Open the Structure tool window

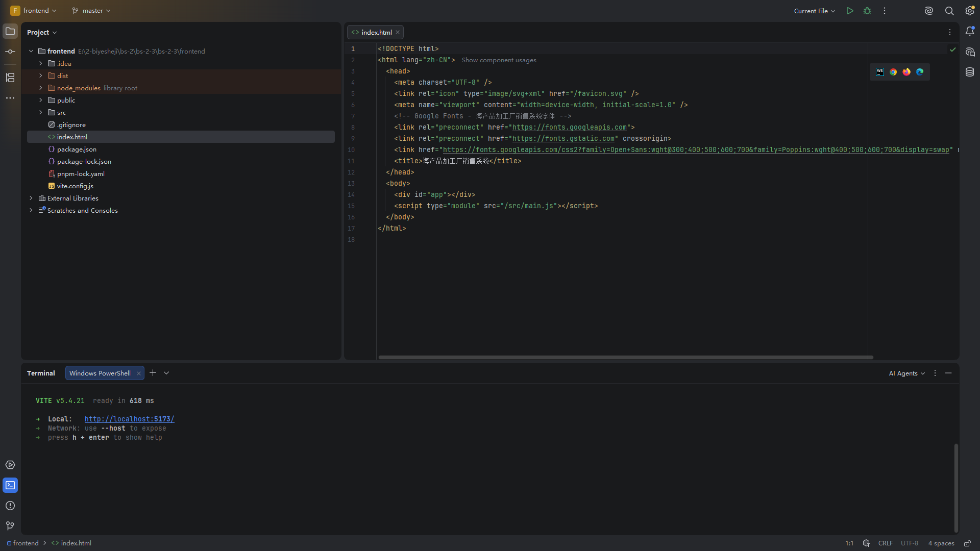tap(10, 78)
